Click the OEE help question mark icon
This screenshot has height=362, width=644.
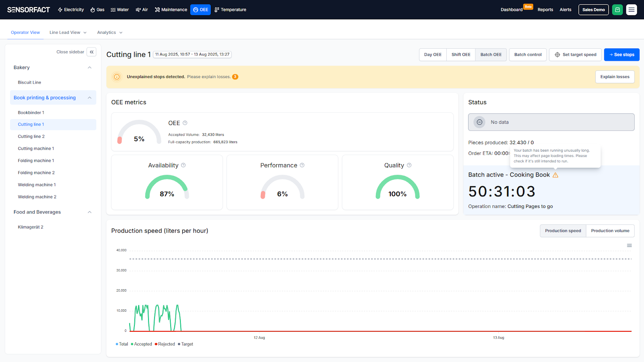coord(185,123)
